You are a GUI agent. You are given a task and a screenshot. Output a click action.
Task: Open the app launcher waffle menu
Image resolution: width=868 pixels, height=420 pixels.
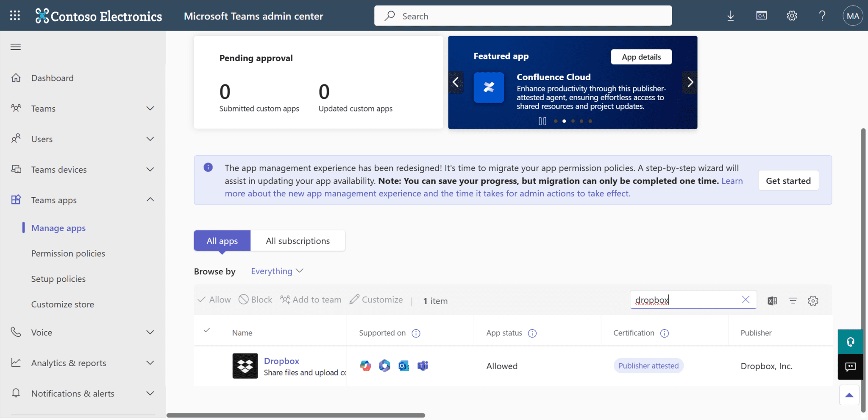coord(14,15)
